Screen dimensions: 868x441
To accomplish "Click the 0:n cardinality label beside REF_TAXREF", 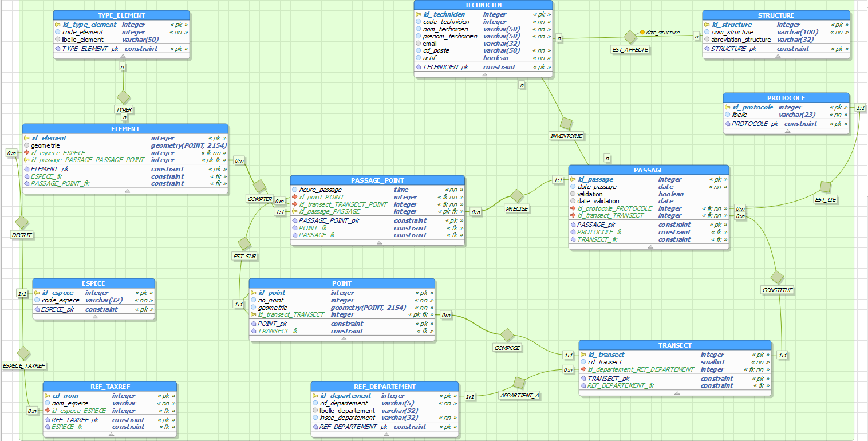I will [32, 411].
